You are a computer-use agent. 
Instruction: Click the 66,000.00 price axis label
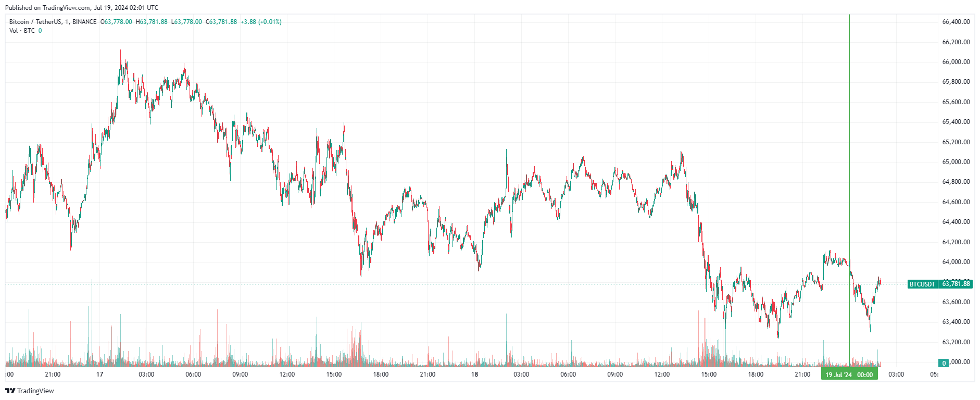coord(956,62)
